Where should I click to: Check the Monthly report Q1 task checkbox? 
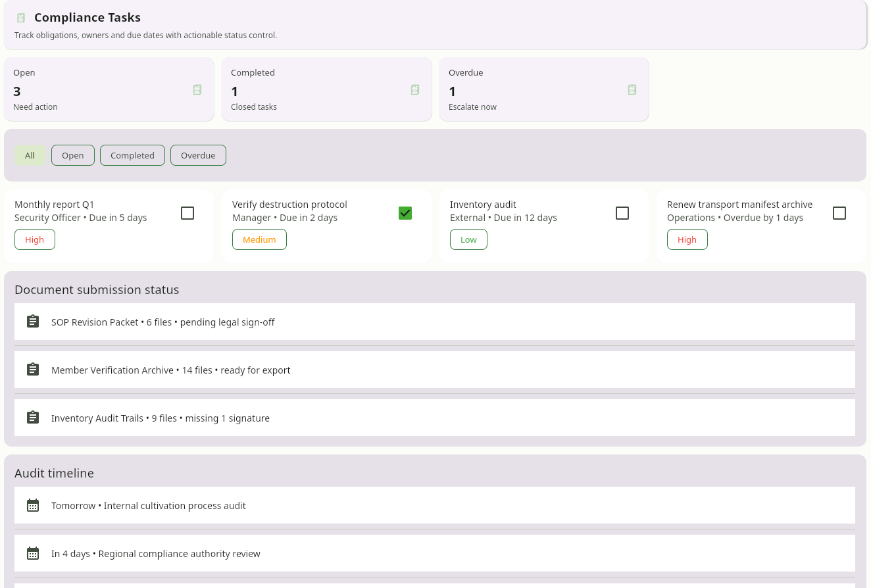tap(187, 213)
